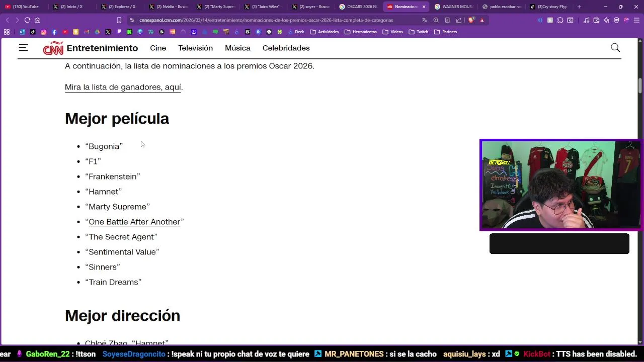
Task: Switch to the Cry story TikTok tab
Action: (548, 7)
